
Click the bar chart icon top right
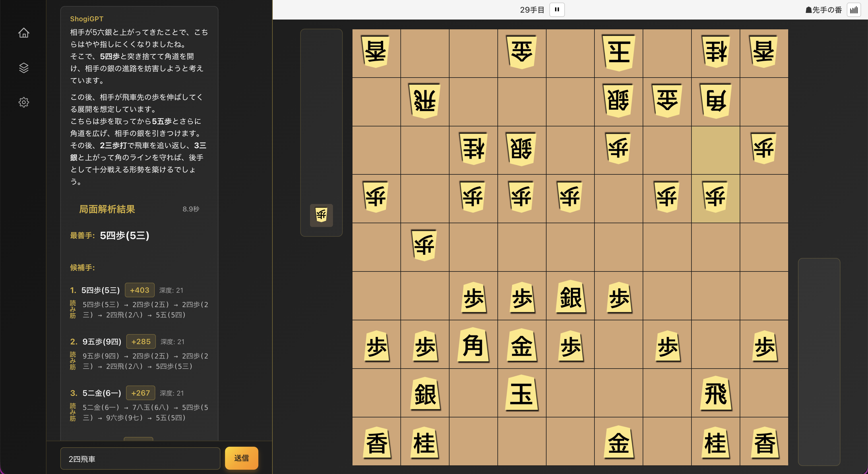coord(854,10)
